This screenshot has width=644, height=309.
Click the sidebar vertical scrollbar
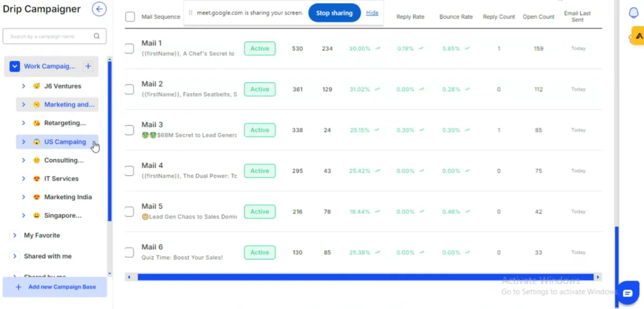tap(110, 141)
